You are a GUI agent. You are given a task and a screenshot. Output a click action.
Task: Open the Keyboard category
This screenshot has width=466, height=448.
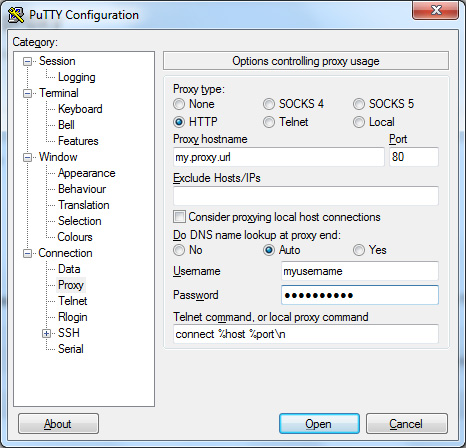click(80, 109)
